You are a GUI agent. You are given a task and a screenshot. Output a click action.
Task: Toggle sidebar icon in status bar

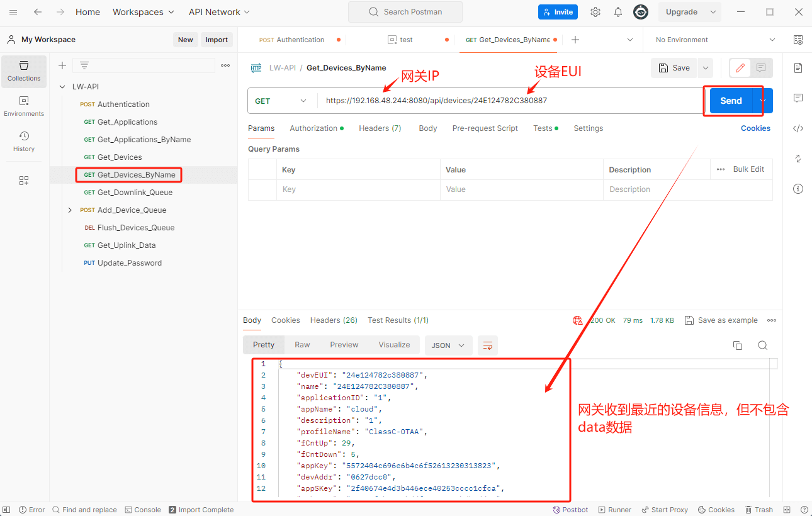pos(7,510)
